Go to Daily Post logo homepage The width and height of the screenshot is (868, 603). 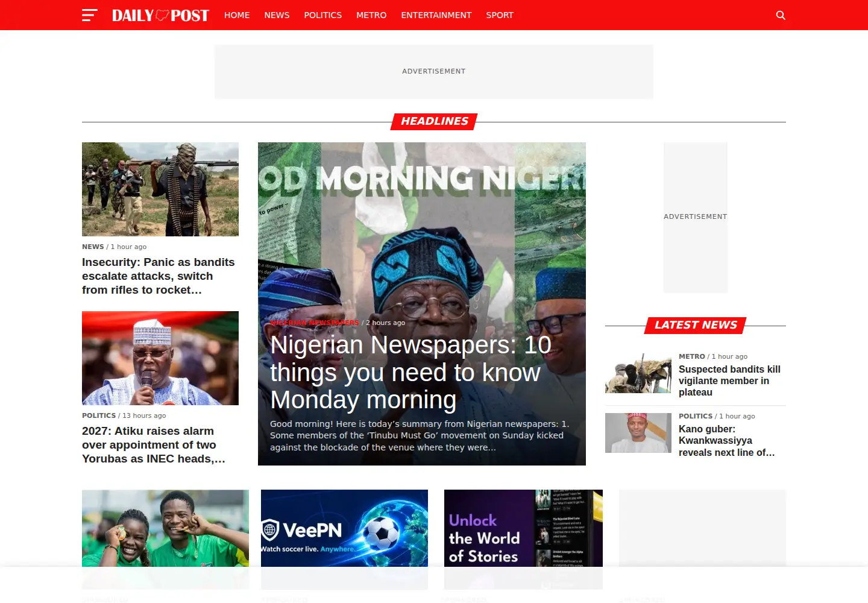pyautogui.click(x=160, y=15)
